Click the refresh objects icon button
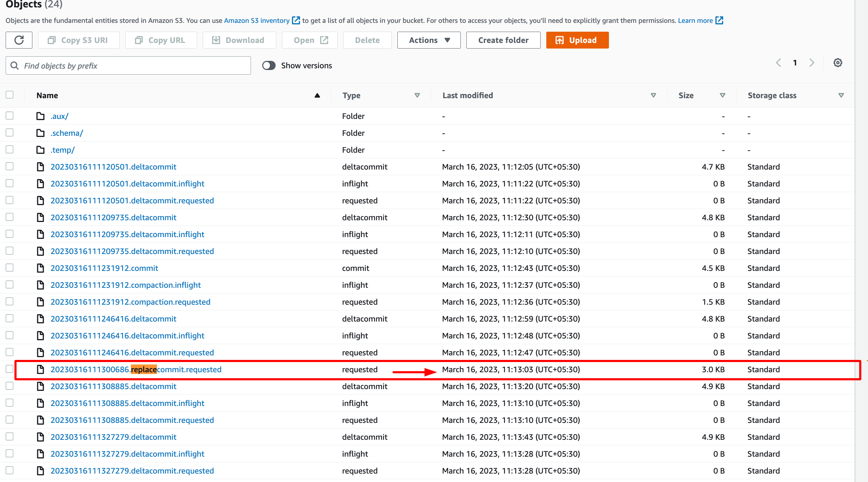The height and width of the screenshot is (482, 868). tap(19, 40)
